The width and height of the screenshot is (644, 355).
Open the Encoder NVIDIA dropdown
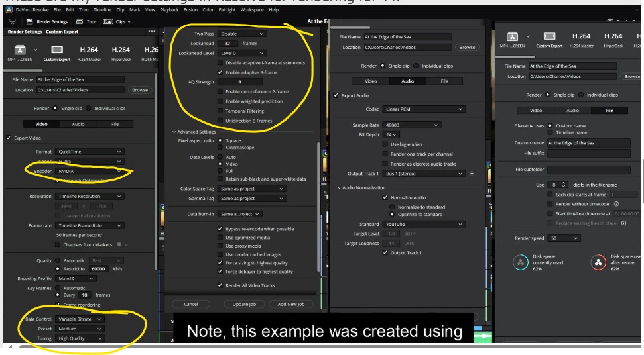pyautogui.click(x=89, y=171)
